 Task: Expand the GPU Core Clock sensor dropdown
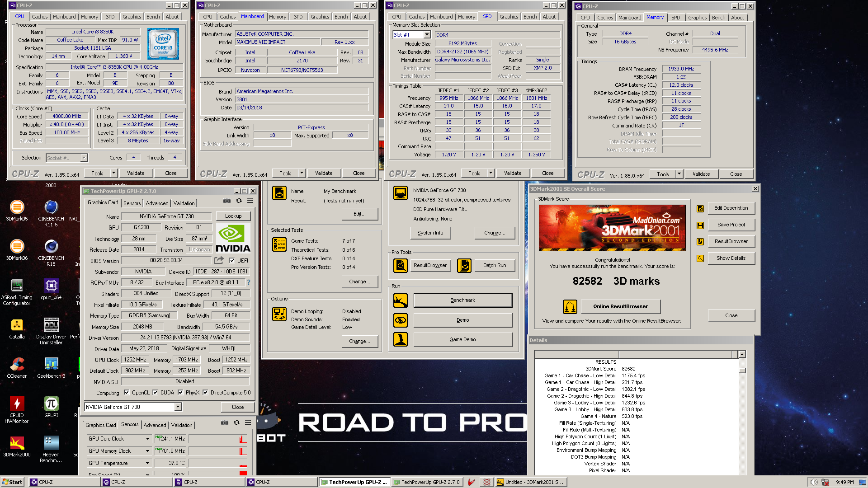coord(147,439)
